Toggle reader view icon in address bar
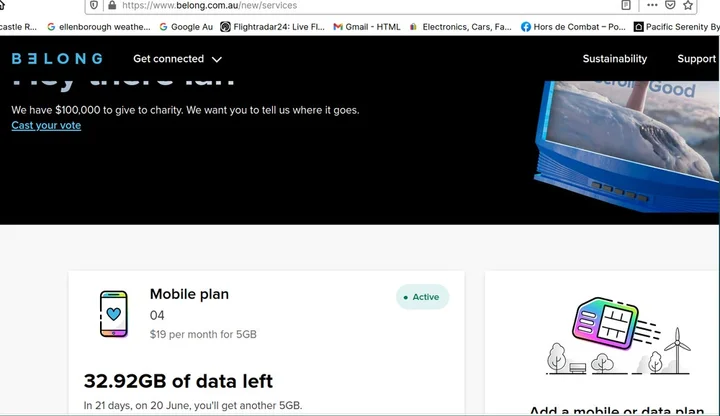The height and width of the screenshot is (416, 720). [x=626, y=5]
